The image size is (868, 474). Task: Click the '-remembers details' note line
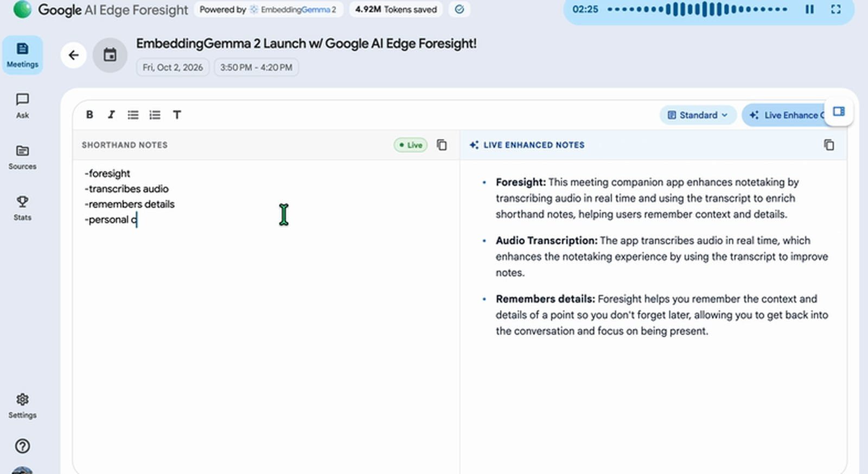pyautogui.click(x=130, y=204)
